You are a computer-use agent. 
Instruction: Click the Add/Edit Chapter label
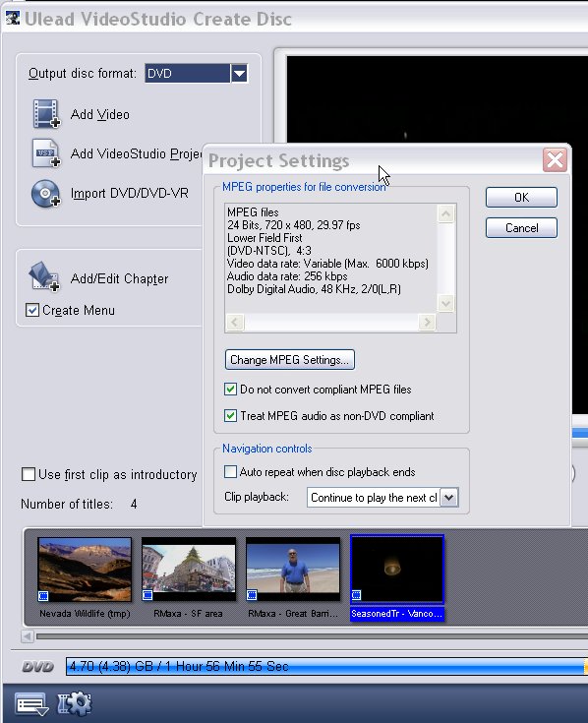click(119, 279)
